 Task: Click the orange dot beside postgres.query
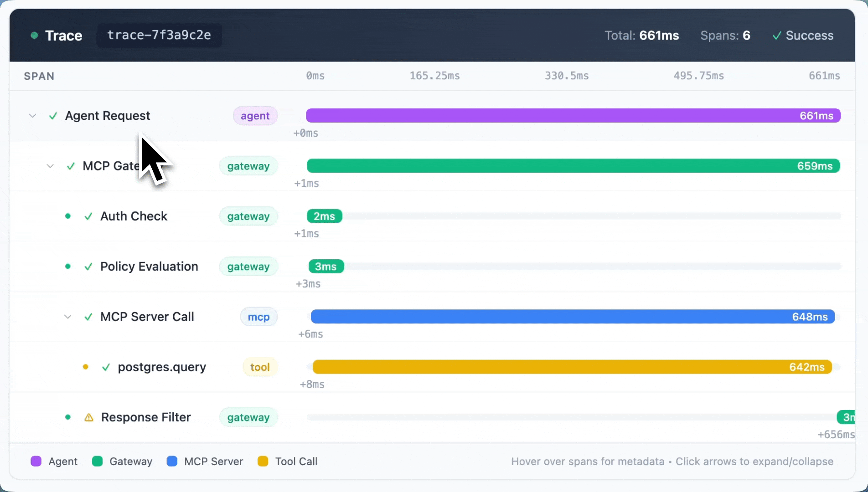(x=85, y=367)
